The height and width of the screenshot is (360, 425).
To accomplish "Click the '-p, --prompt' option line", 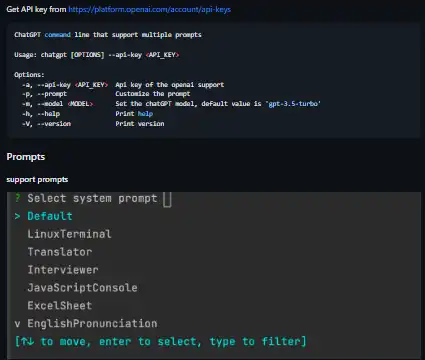I will click(106, 94).
